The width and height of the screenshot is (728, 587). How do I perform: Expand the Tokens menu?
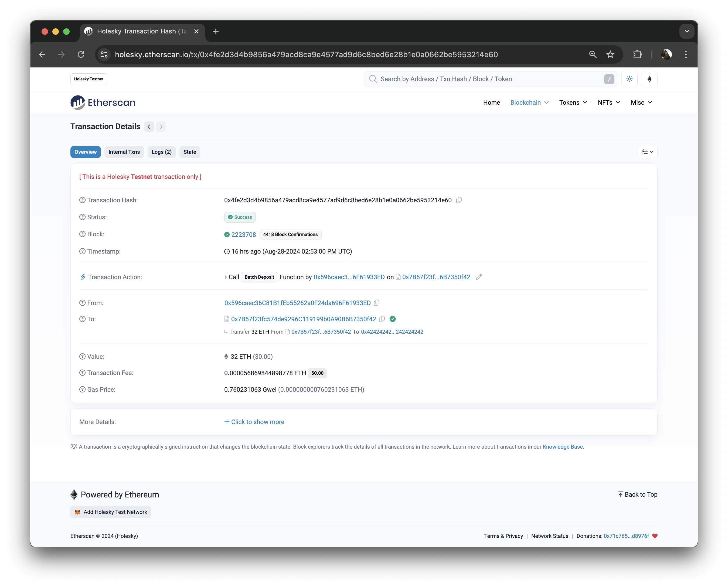click(x=573, y=103)
